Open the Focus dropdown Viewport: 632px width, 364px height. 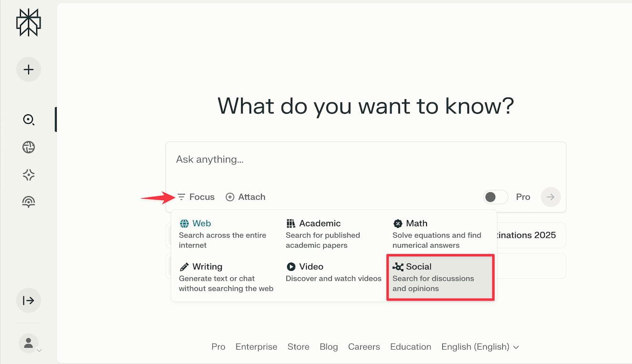tap(196, 197)
